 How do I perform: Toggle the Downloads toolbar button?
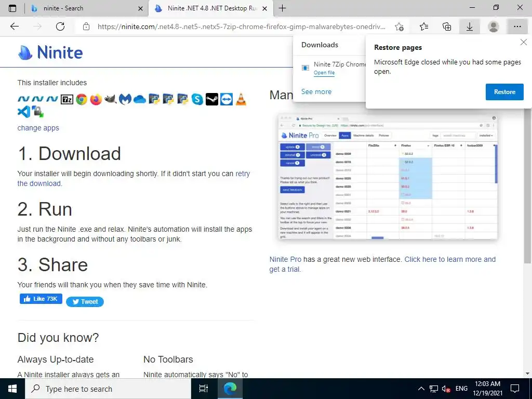tap(470, 26)
